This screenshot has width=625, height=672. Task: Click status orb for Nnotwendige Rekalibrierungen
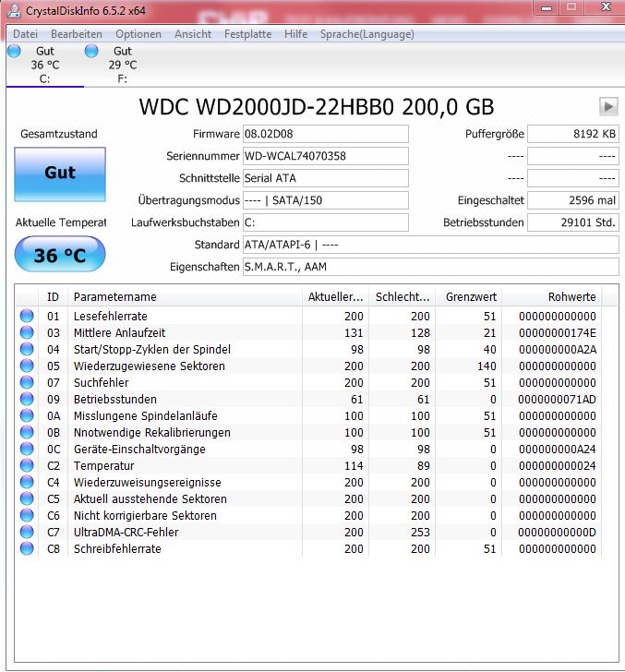(x=27, y=432)
